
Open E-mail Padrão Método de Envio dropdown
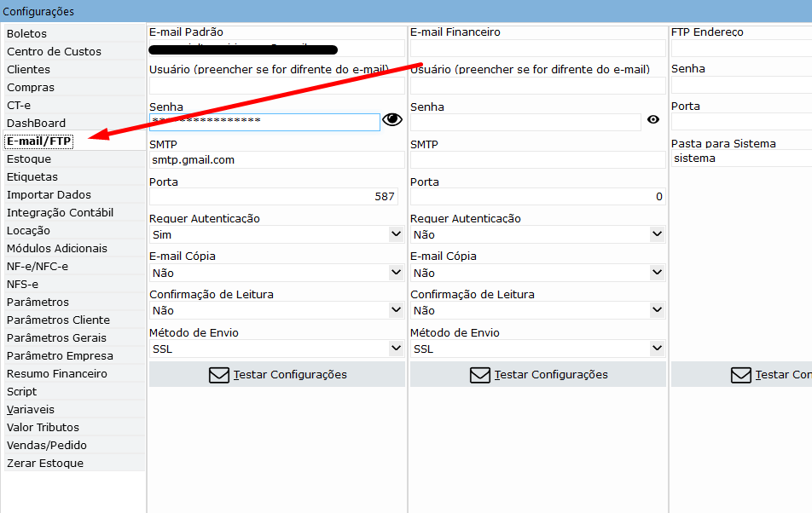tap(396, 349)
